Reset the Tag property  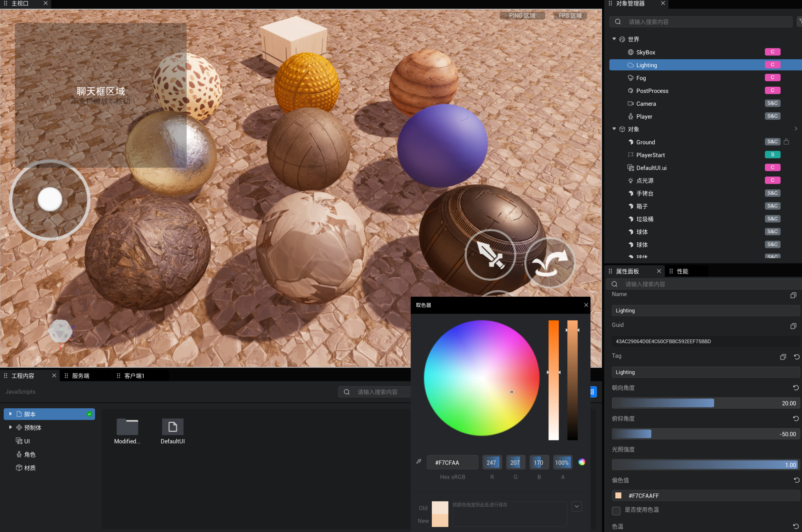pyautogui.click(x=796, y=357)
